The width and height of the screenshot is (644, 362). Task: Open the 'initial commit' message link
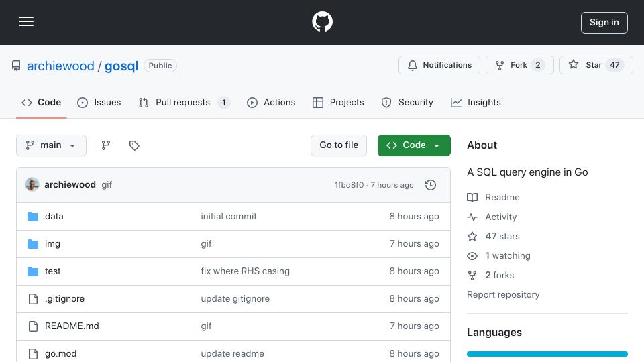click(229, 217)
